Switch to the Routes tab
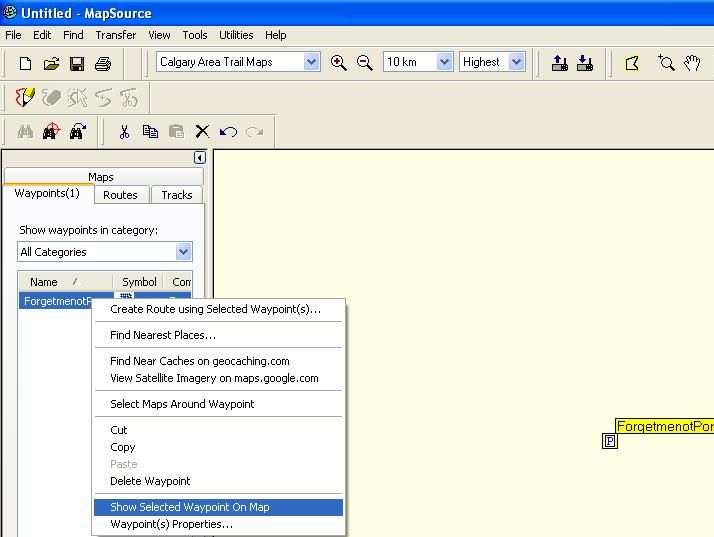Viewport: 714px width, 537px height. click(x=120, y=195)
